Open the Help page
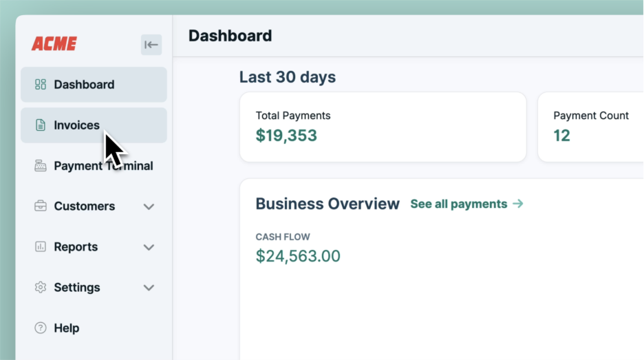The height and width of the screenshot is (360, 644). (94, 328)
